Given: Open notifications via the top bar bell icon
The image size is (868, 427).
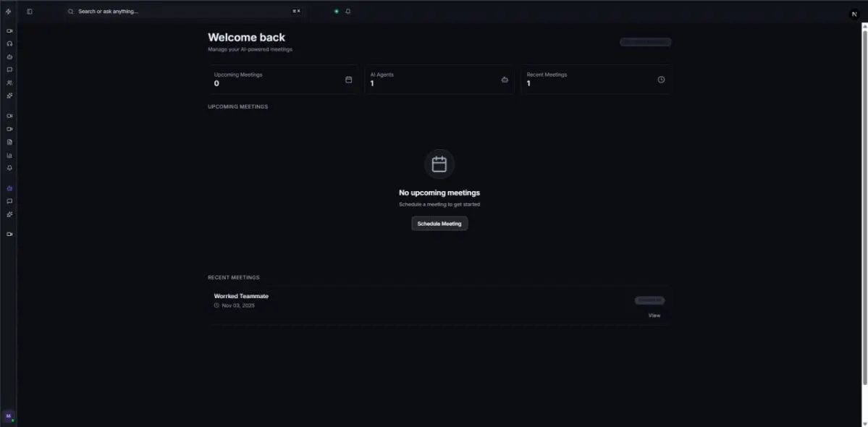Looking at the screenshot, I should tap(348, 11).
